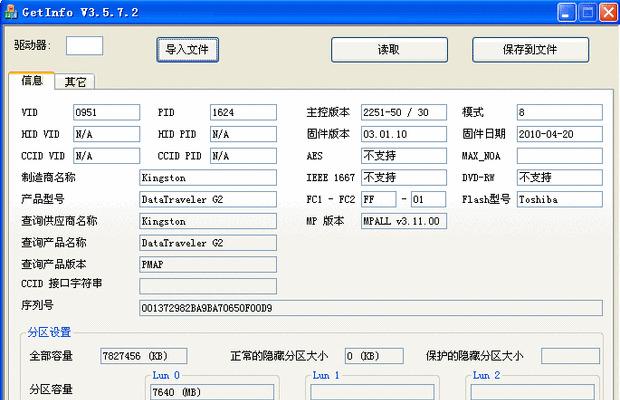Click the HID VID field
Viewport: 620px width, 400px height.
pos(107,134)
